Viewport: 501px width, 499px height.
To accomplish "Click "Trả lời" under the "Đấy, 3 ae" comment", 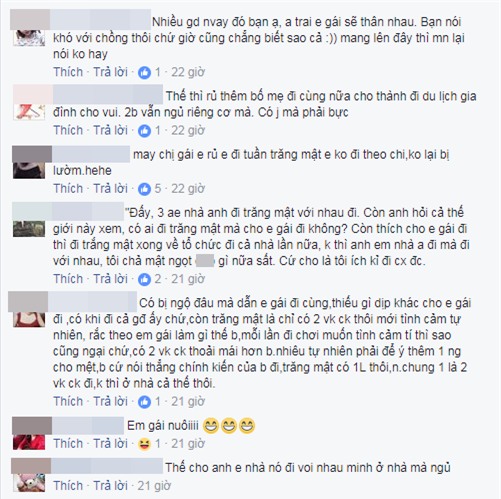I will [110, 279].
